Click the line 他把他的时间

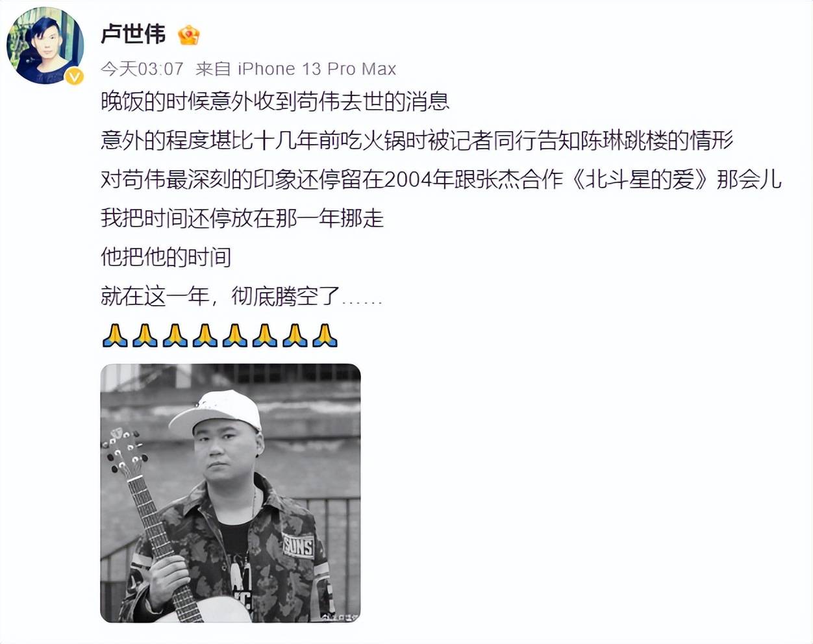pyautogui.click(x=166, y=257)
